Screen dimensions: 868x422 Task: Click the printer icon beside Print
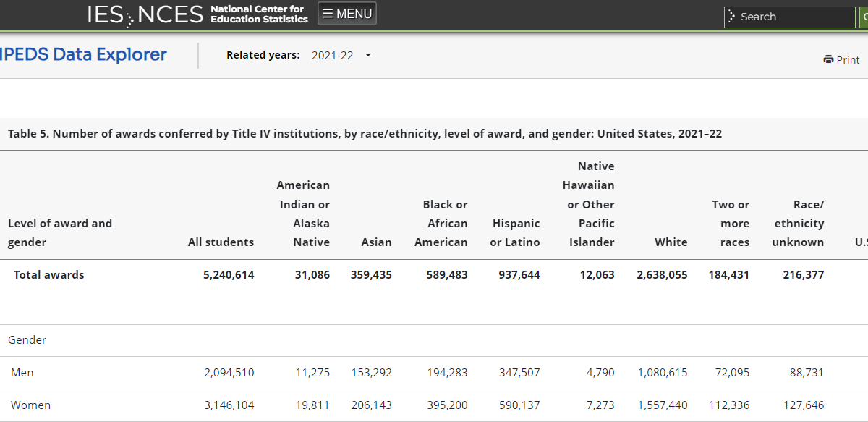tap(828, 59)
